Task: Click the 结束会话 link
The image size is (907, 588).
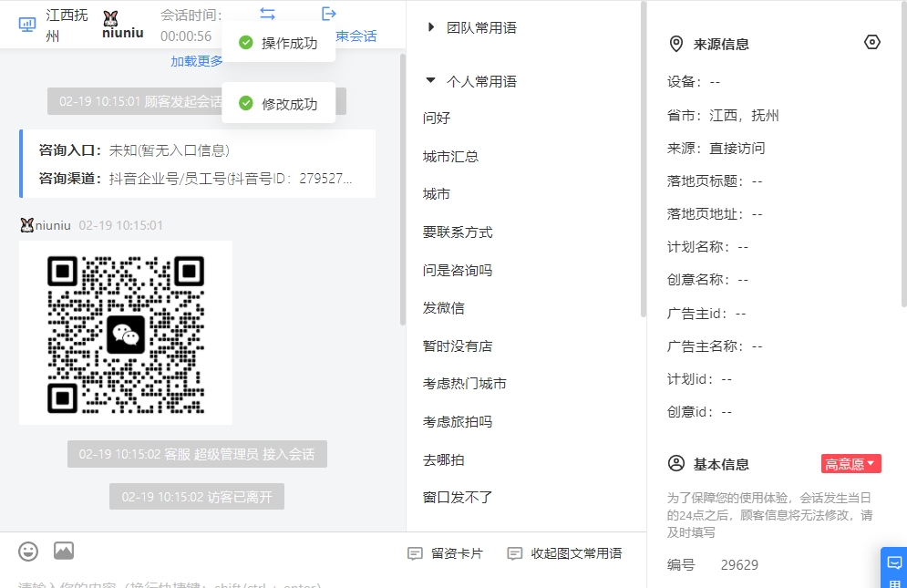Action: [x=356, y=36]
